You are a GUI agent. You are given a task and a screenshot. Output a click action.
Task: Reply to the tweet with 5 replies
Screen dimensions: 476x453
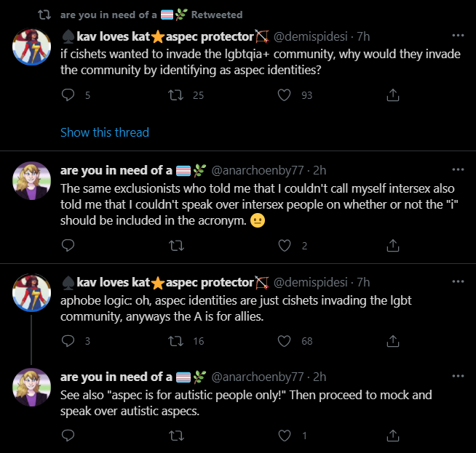(68, 95)
